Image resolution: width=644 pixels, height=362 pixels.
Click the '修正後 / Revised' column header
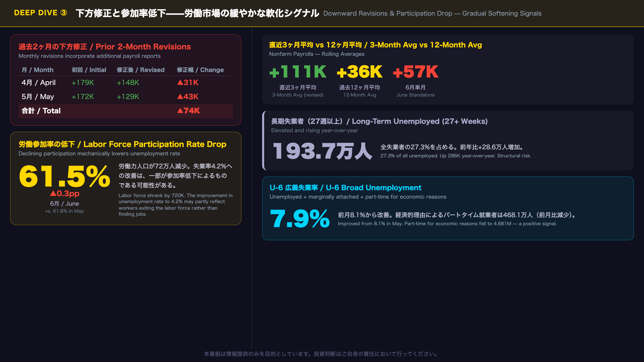141,70
